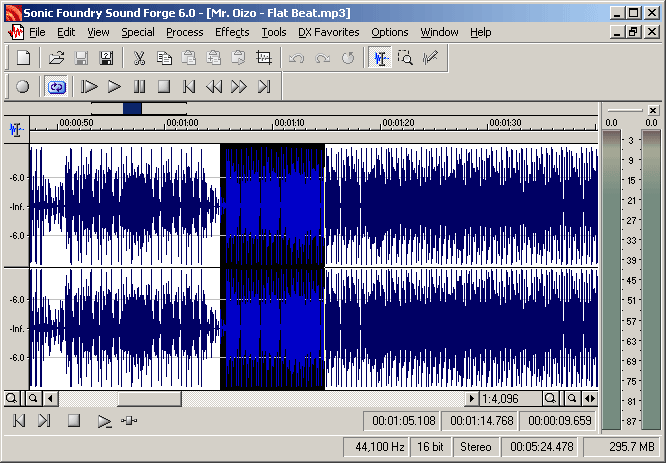Open the Effects menu
Viewport: 666px width, 463px height.
click(232, 32)
